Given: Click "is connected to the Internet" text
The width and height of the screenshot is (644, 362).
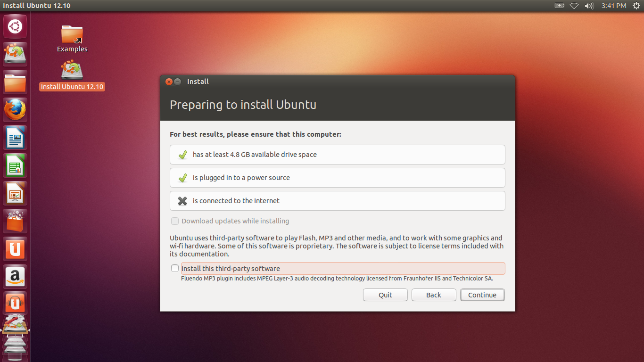Looking at the screenshot, I should [236, 201].
